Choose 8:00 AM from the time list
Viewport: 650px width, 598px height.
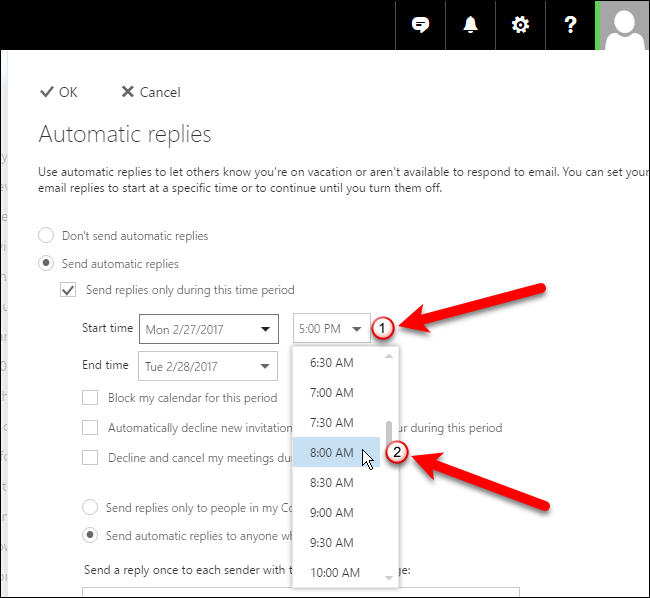pos(332,453)
